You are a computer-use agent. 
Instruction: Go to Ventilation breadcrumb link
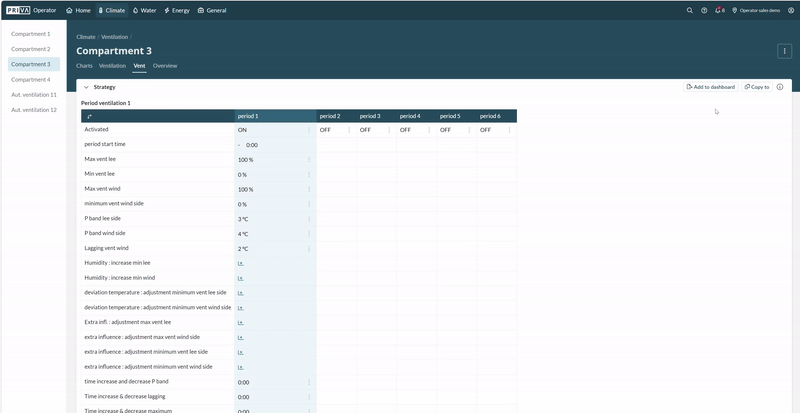(115, 37)
